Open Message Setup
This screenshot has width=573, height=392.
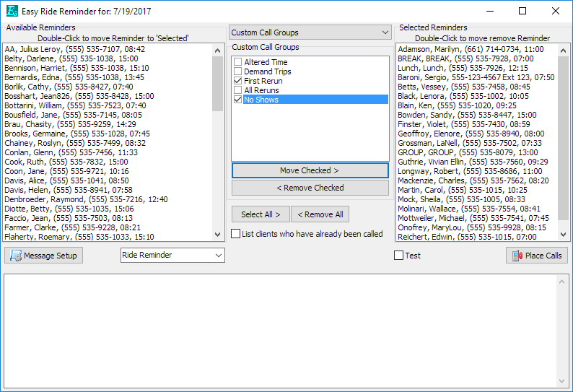click(44, 256)
